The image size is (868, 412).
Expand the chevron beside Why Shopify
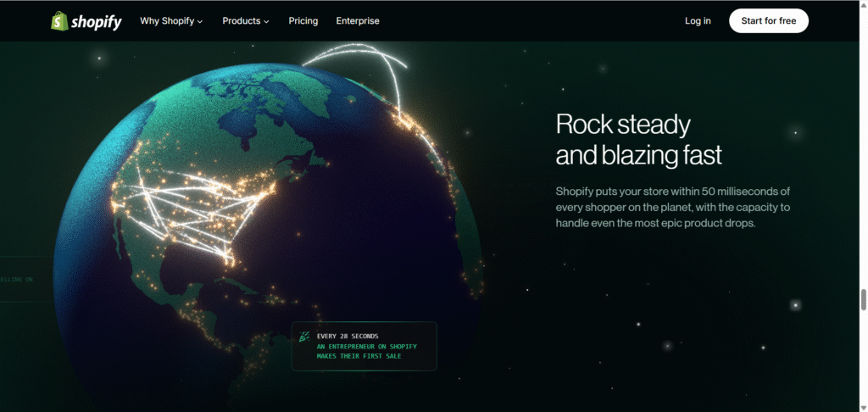tap(200, 22)
